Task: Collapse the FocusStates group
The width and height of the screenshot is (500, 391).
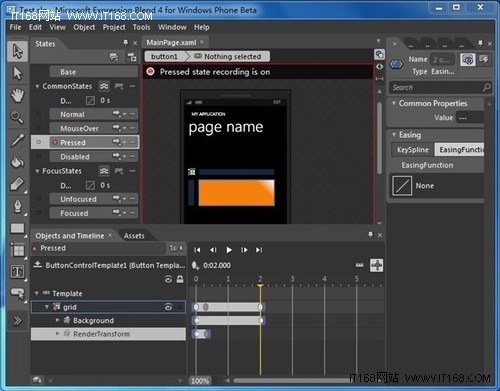Action: point(37,171)
